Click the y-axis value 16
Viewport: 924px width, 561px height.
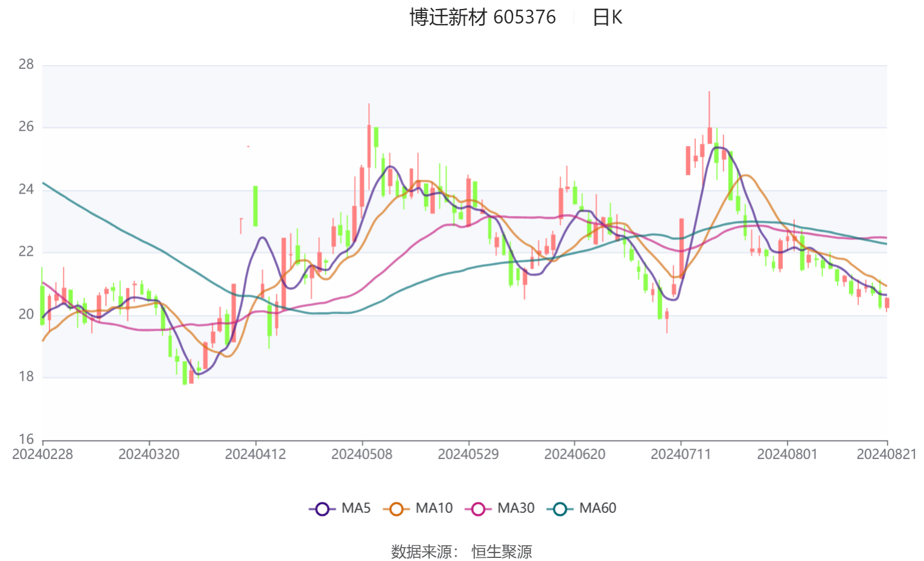tap(26, 439)
